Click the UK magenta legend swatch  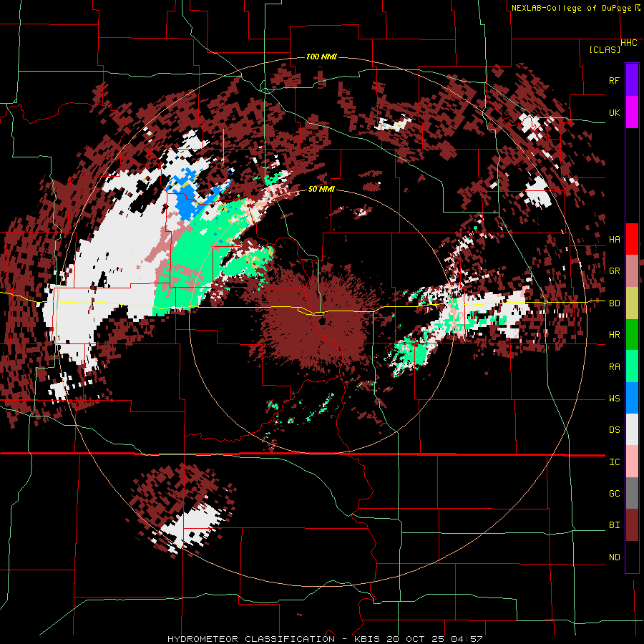(x=632, y=112)
